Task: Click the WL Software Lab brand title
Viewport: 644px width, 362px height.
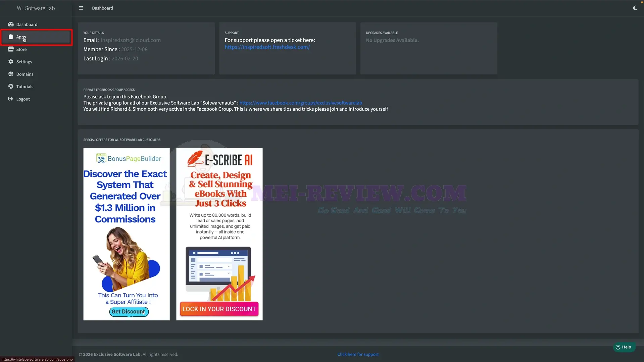Action: tap(36, 8)
